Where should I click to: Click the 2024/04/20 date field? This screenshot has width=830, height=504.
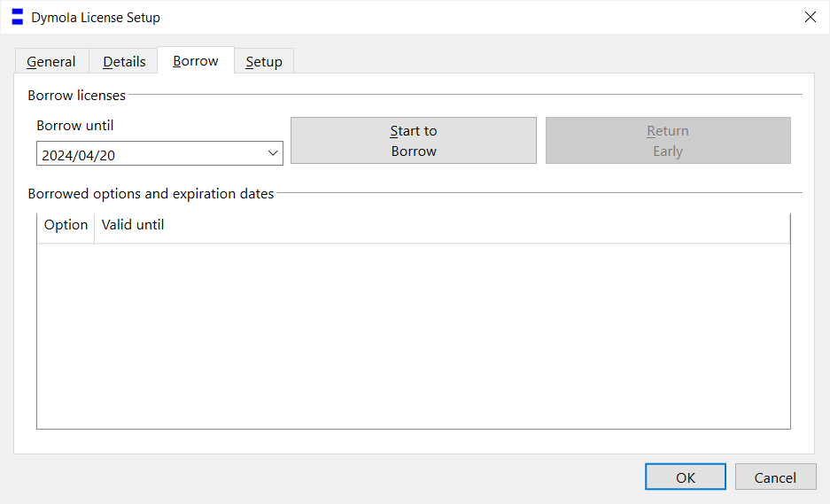159,153
